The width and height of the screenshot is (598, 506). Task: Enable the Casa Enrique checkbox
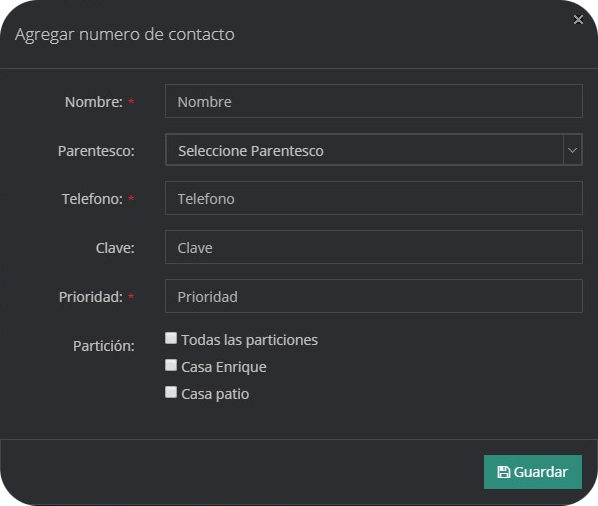coord(171,365)
